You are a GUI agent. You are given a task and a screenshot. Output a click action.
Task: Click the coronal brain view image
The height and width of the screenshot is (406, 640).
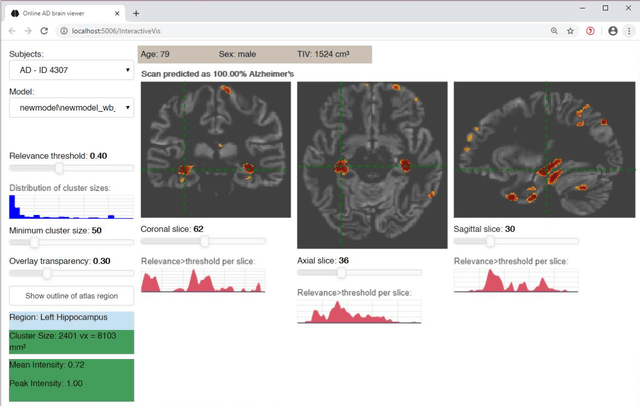216,150
